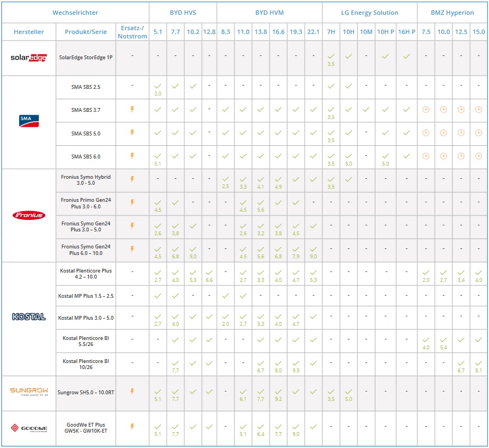Click the Ersatz-/Notstrom column header

[x=132, y=32]
